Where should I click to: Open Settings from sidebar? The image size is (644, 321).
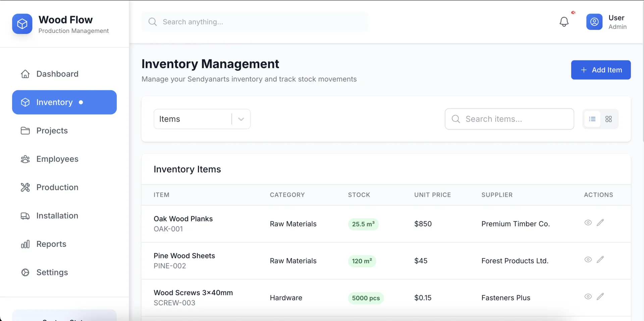[64, 272]
